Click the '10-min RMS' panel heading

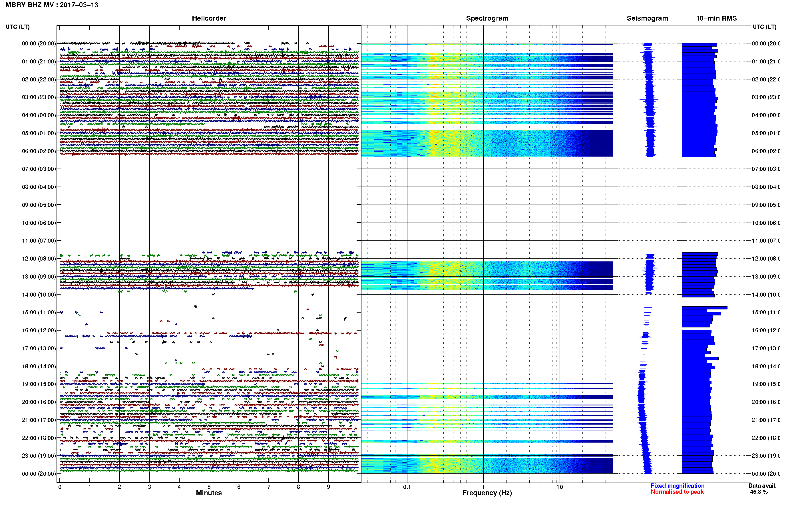716,19
